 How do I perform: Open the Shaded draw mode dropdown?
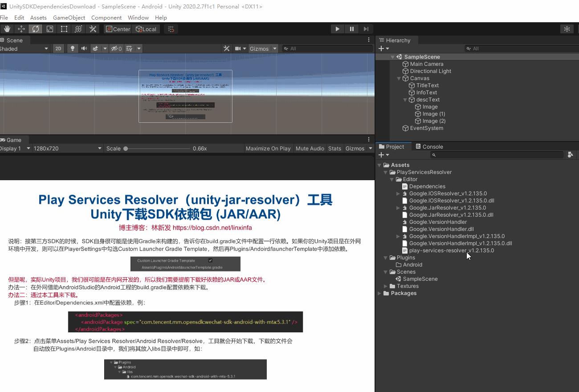click(x=24, y=48)
